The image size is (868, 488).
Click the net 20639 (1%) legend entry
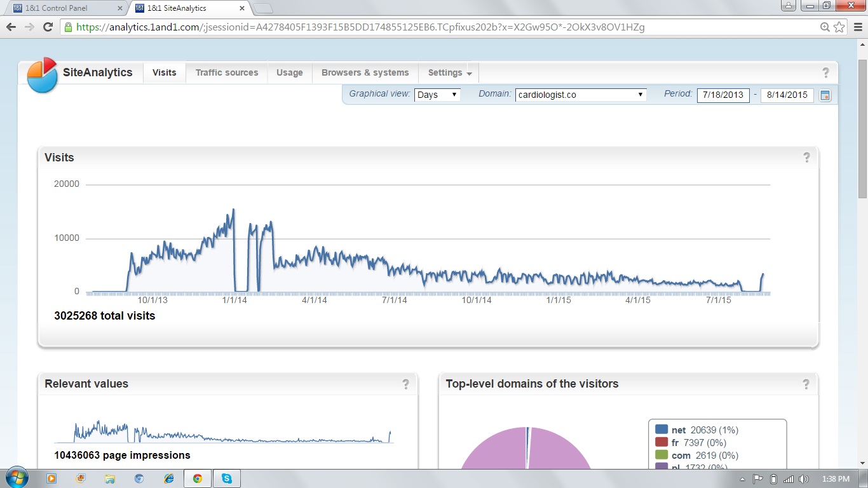click(x=696, y=430)
